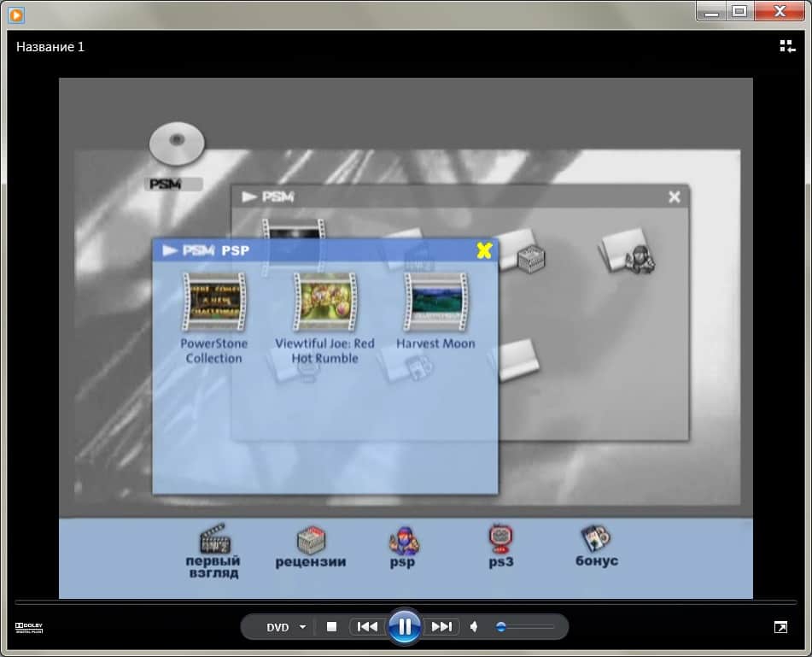Open the DVD dropdown menu arrow
Image resolution: width=812 pixels, height=657 pixels.
(x=303, y=627)
